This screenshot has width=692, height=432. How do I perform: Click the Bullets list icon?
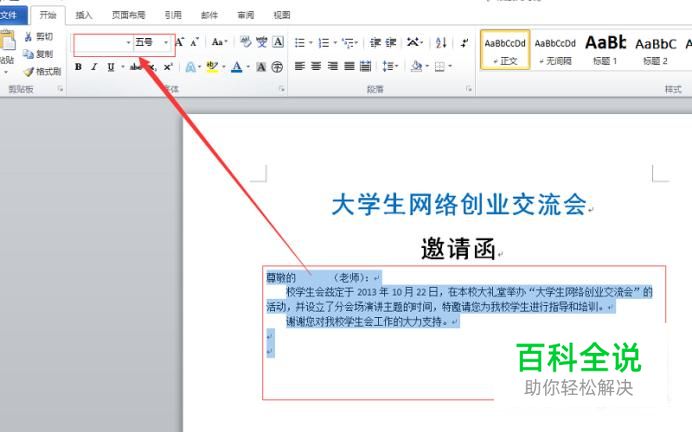tap(300, 43)
